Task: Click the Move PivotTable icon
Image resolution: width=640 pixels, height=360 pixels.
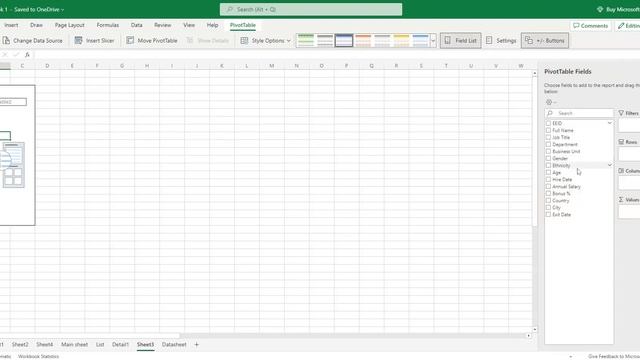Action: [130, 40]
